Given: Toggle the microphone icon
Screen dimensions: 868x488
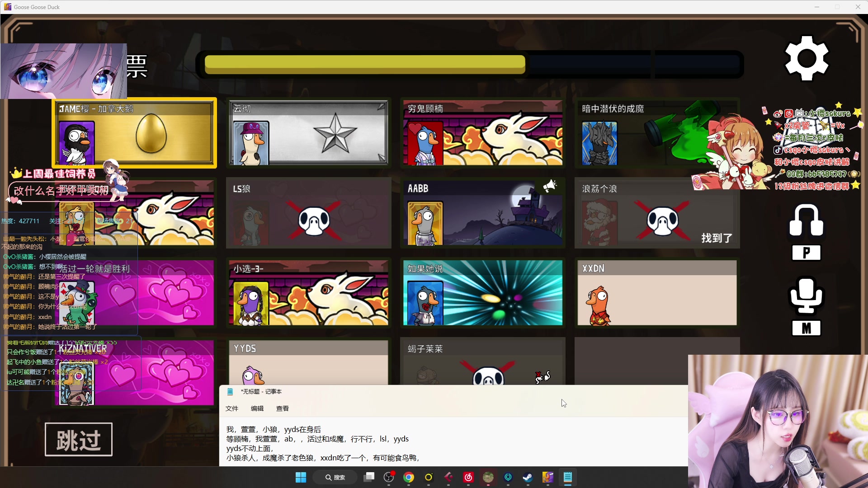Looking at the screenshot, I should pyautogui.click(x=806, y=296).
